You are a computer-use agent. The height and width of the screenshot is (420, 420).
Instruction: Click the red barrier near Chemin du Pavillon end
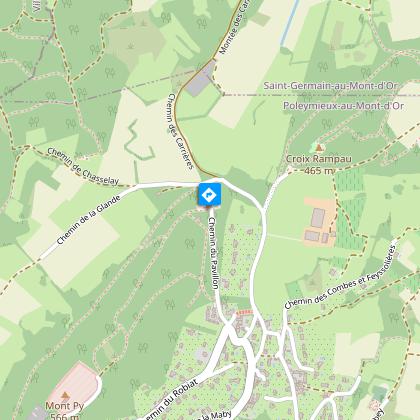click(245, 312)
